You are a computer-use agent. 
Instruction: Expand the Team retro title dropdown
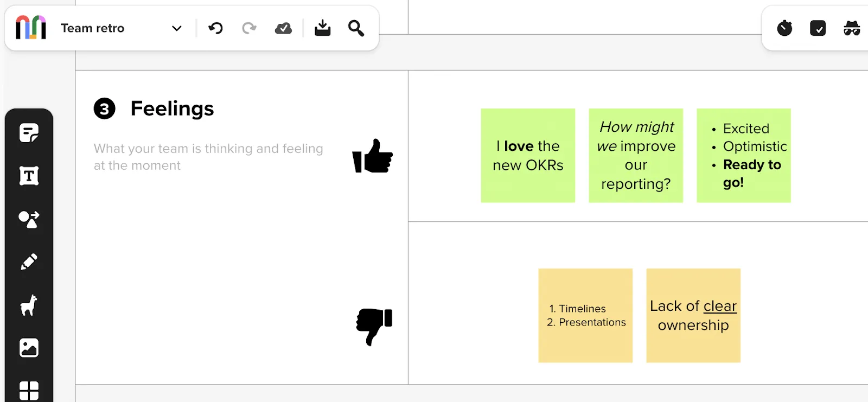(x=176, y=28)
